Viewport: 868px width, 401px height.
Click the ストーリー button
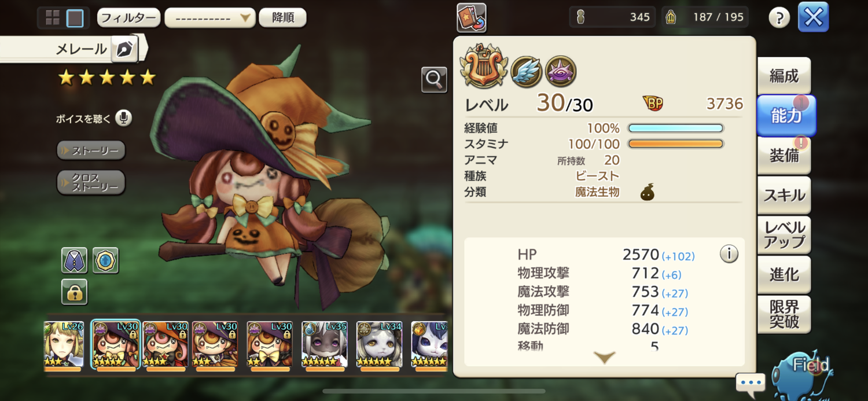click(x=91, y=151)
